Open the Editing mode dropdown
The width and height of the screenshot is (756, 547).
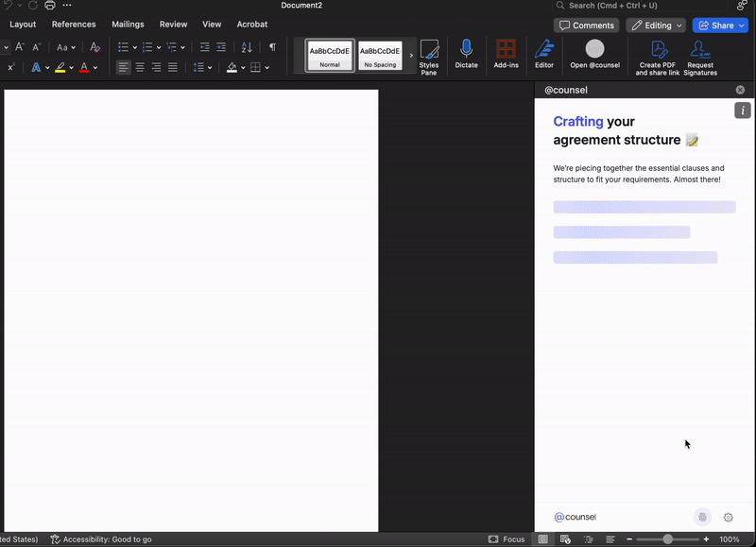(656, 26)
